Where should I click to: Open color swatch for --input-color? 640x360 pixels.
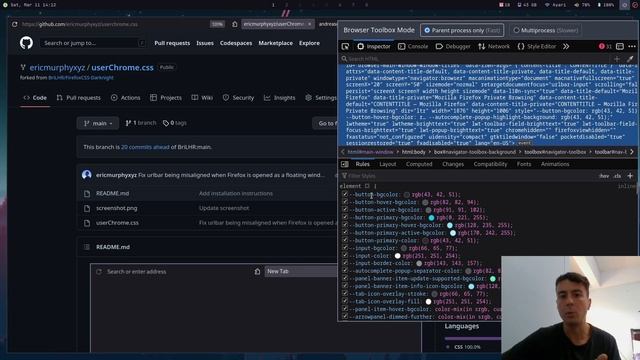click(x=398, y=256)
